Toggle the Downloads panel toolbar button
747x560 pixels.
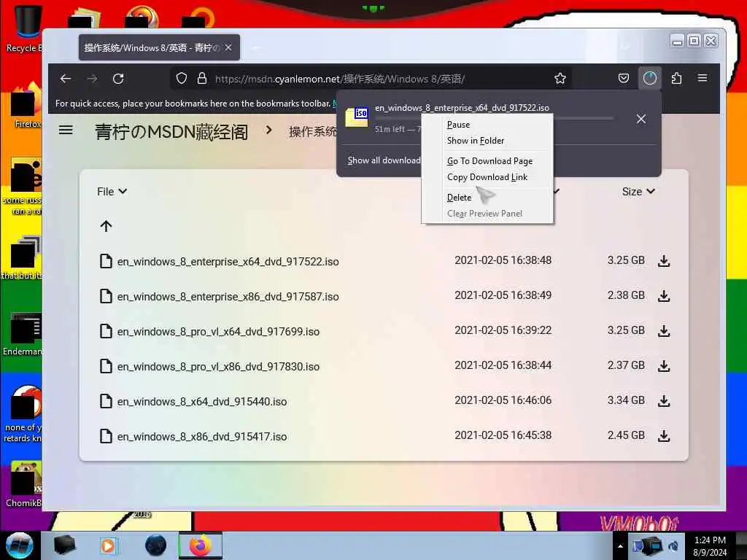click(650, 78)
